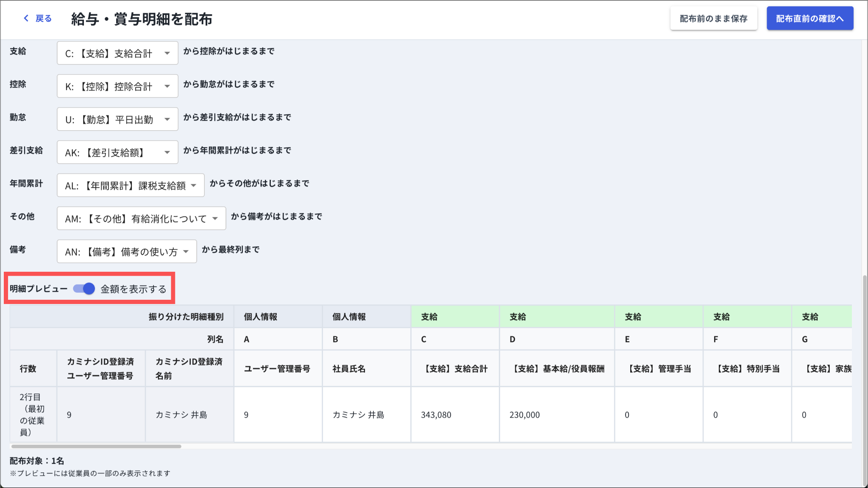The width and height of the screenshot is (868, 488).
Task: Open the 支給 column dropdown
Action: [x=117, y=53]
